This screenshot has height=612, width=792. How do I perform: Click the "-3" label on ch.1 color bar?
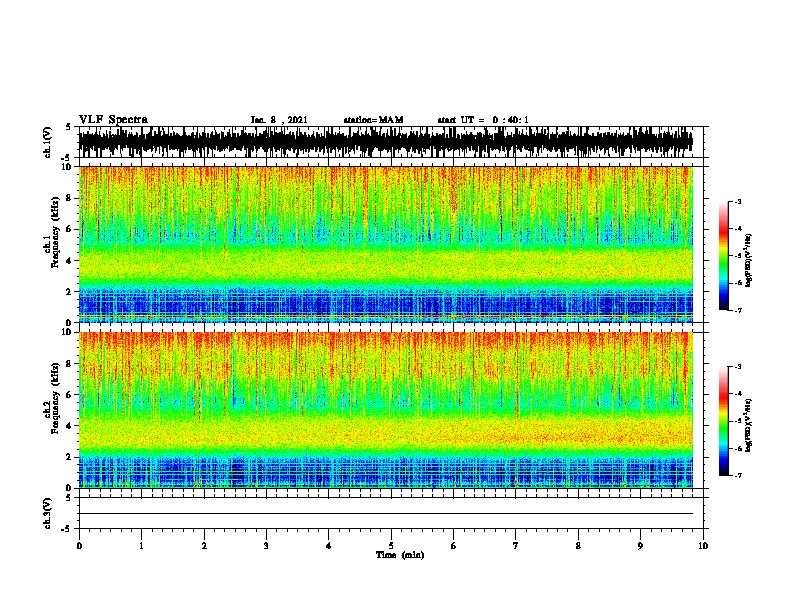[738, 202]
